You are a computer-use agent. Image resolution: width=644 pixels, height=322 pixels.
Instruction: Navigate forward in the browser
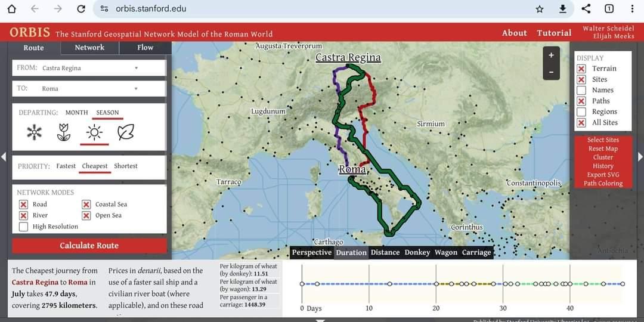[x=58, y=8]
